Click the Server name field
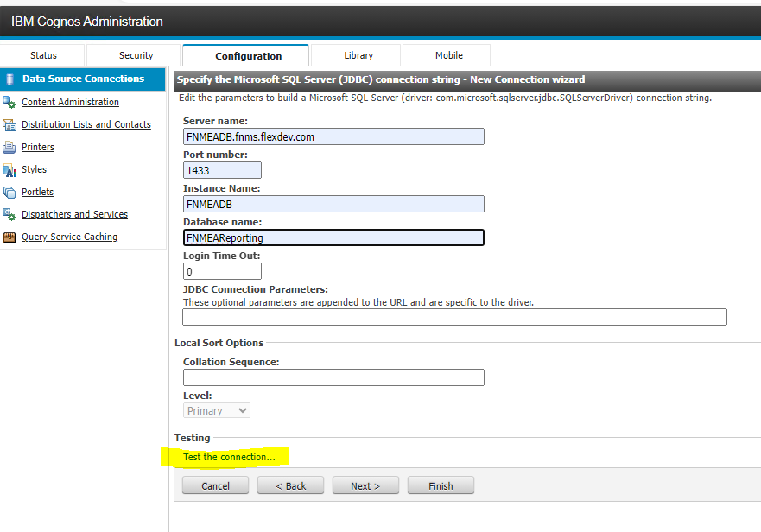Image resolution: width=761 pixels, height=532 pixels. (x=333, y=136)
